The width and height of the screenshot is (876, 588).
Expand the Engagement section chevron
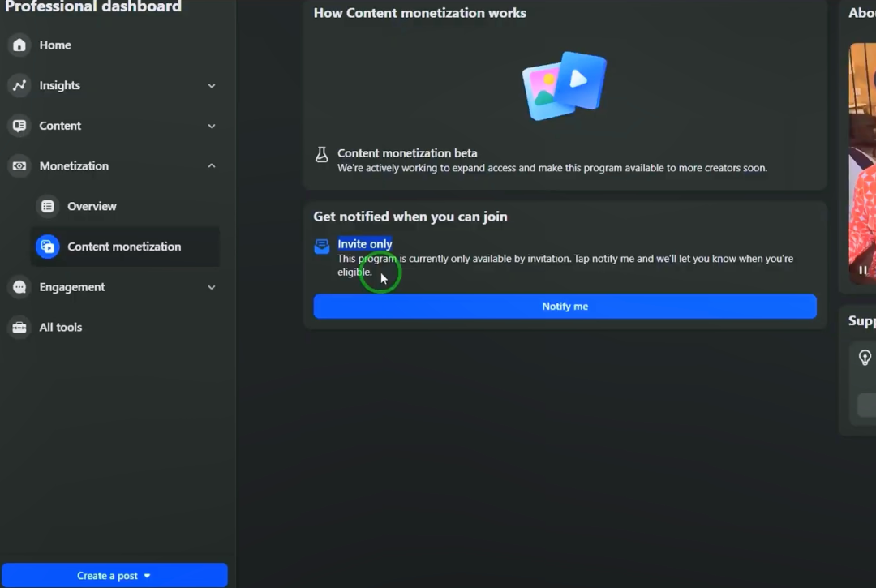pos(212,287)
